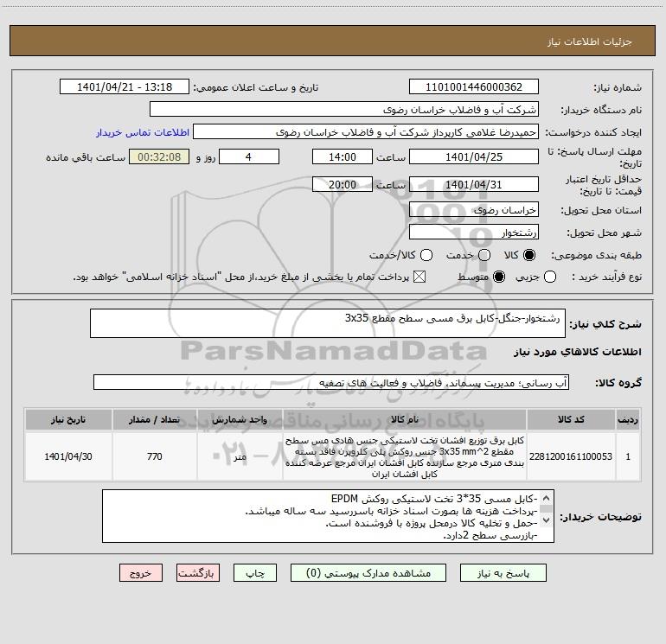
Task: Click نام کالا column header
Action: coord(405,419)
